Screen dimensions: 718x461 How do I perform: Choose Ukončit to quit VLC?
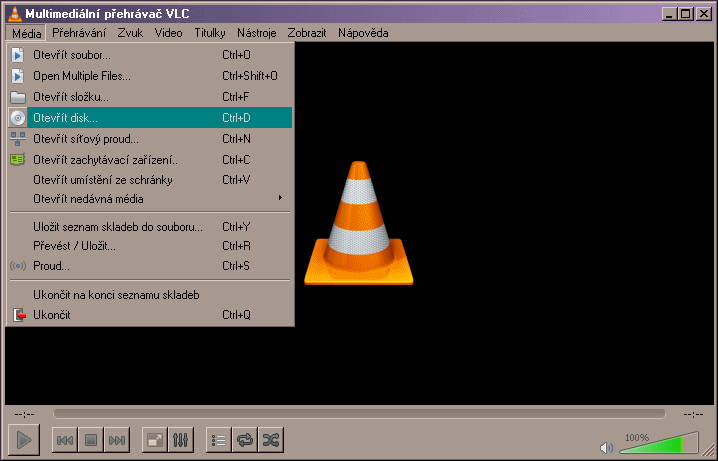coord(150,315)
